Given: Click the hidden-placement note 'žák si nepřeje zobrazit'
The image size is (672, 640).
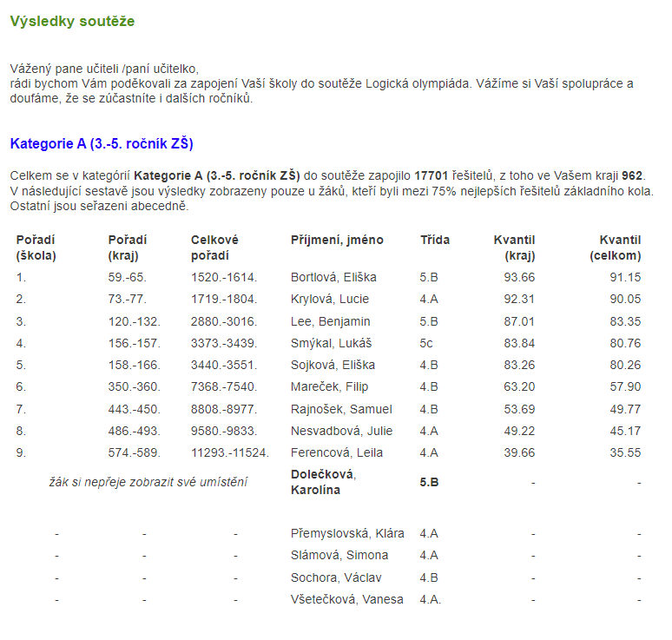Looking at the screenshot, I should [148, 481].
